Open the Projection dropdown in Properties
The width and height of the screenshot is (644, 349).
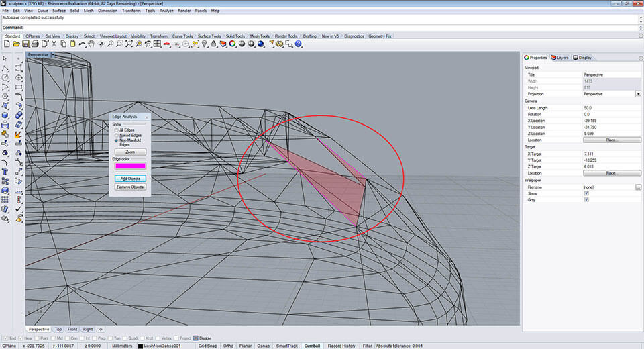(x=637, y=94)
